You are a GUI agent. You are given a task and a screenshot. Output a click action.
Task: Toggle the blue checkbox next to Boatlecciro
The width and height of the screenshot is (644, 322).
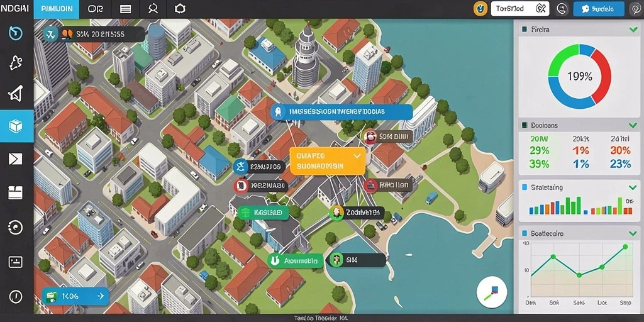coord(524,233)
